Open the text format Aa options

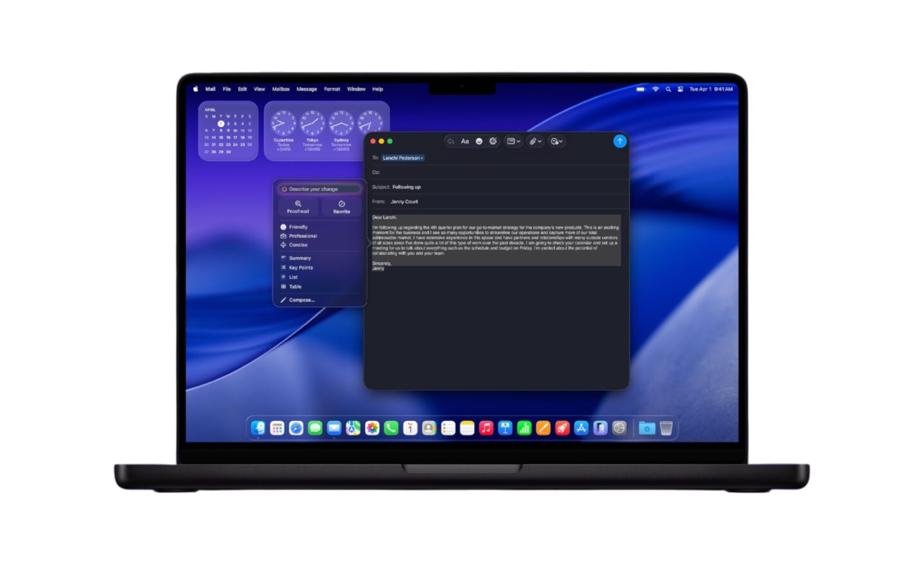[465, 142]
